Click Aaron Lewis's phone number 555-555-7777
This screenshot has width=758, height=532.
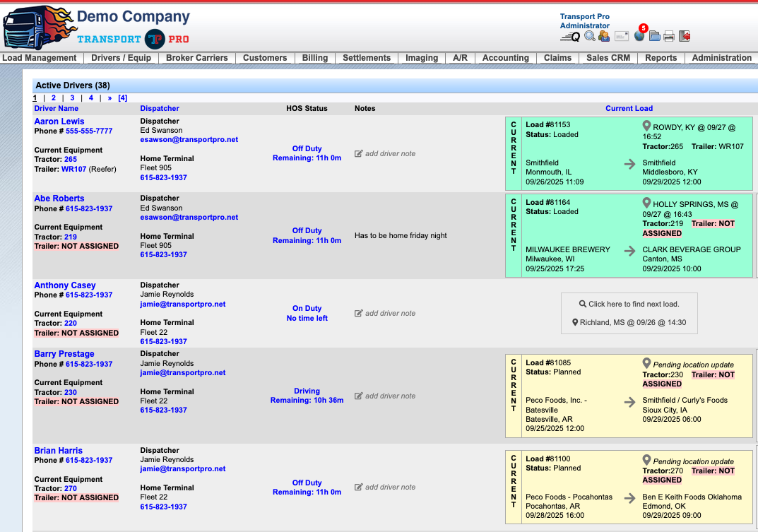pos(89,131)
